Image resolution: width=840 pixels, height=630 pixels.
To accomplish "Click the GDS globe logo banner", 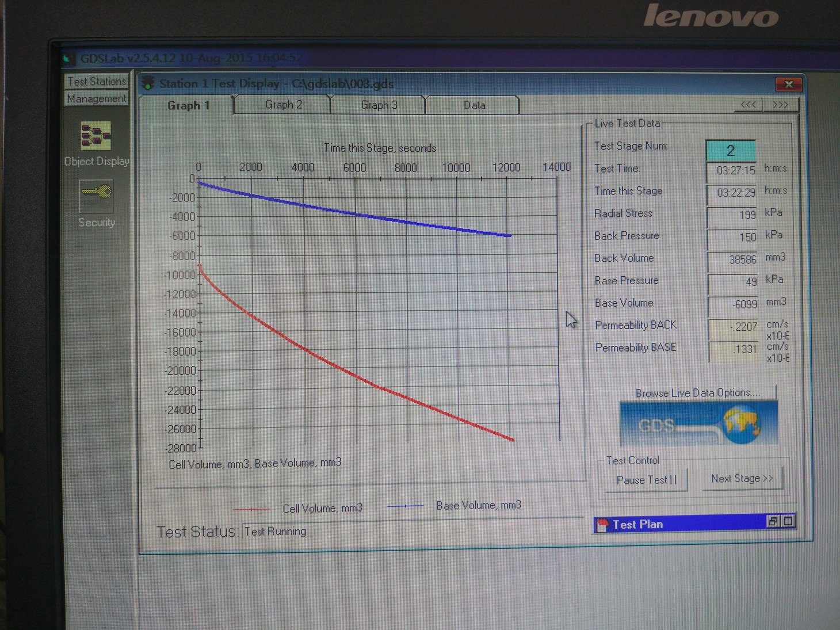I will [698, 423].
